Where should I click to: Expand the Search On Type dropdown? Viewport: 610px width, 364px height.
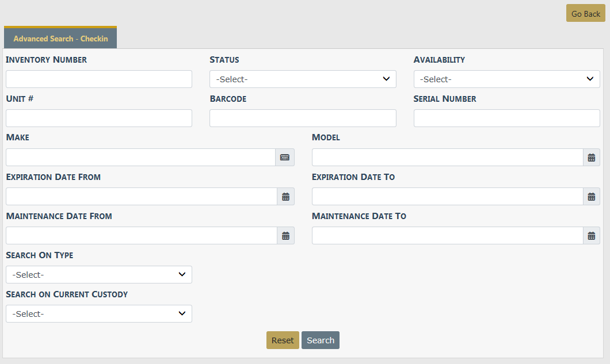pos(99,275)
